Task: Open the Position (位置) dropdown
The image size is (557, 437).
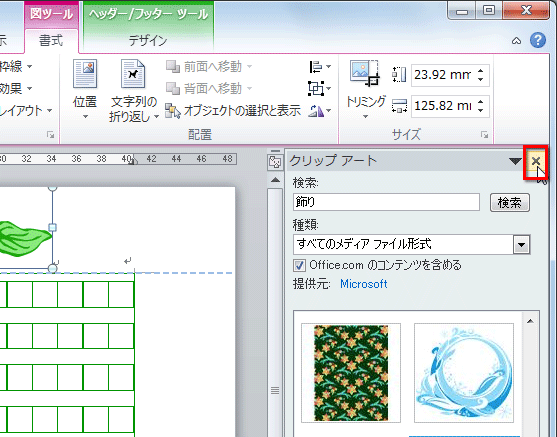Action: 85,116
